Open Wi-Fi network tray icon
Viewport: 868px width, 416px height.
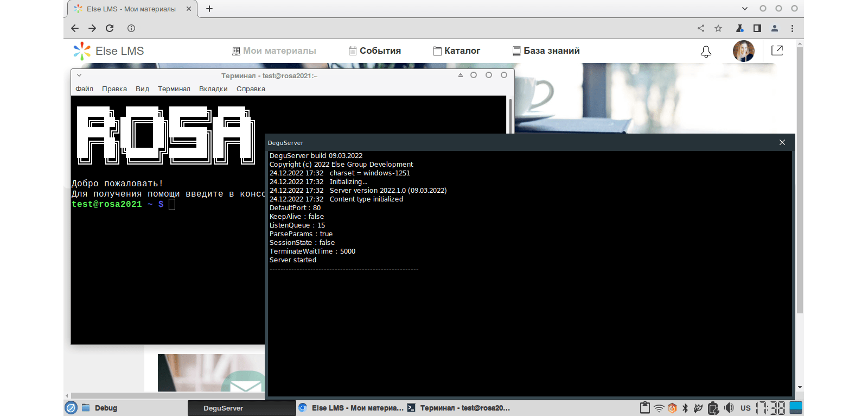tap(659, 408)
